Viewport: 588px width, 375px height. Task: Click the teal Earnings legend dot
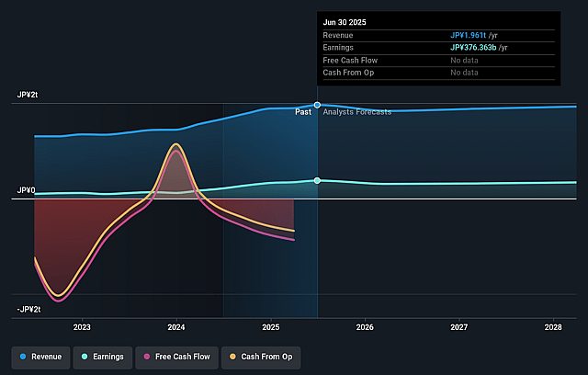[85, 357]
